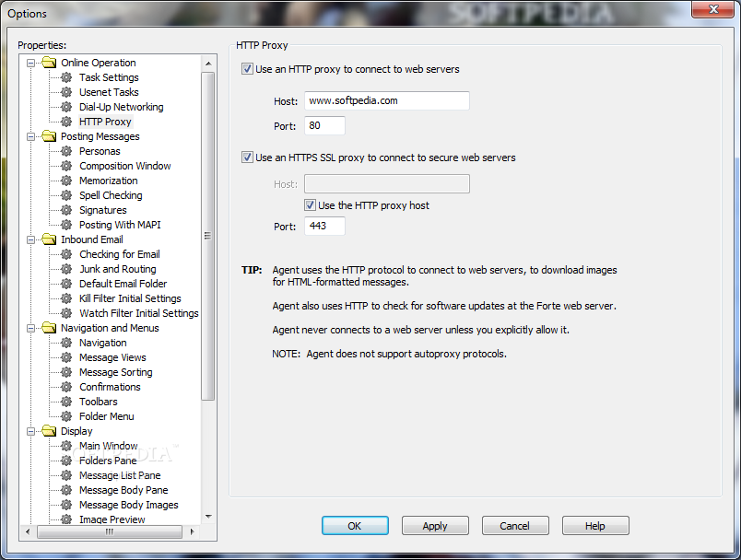Image resolution: width=741 pixels, height=560 pixels.
Task: Select Image Preview in the properties tree
Action: click(112, 519)
